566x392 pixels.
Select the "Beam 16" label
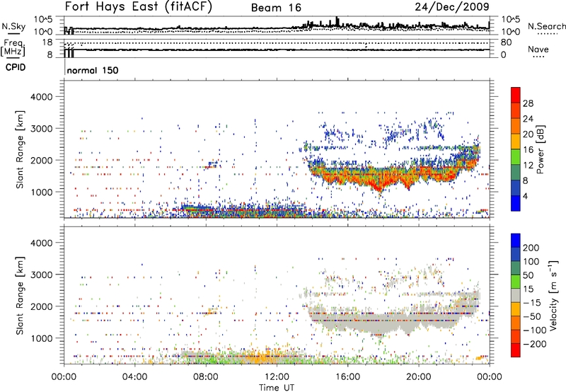[x=276, y=8]
